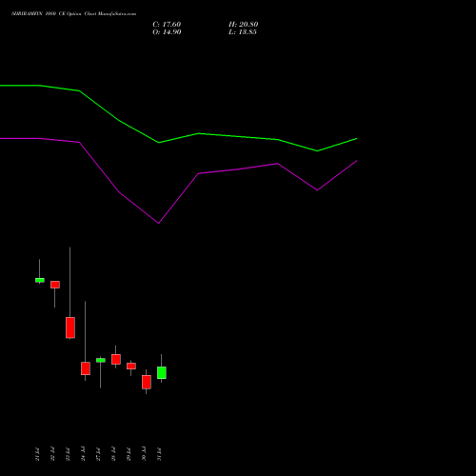Select the 27 Jul date label

[x=98, y=454]
